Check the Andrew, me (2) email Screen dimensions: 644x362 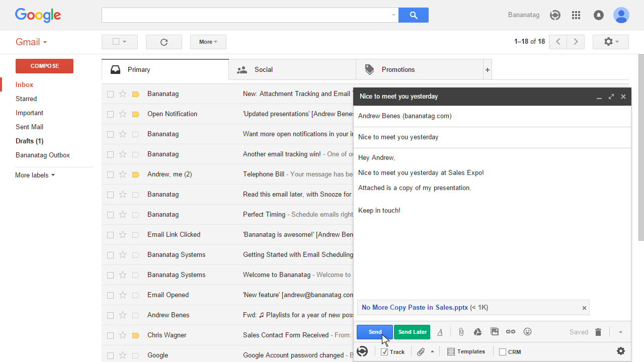(110, 174)
